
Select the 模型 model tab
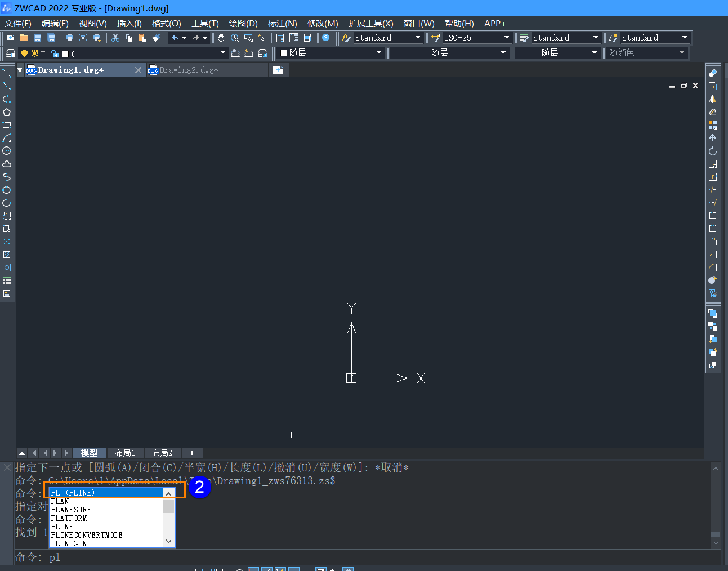point(89,453)
